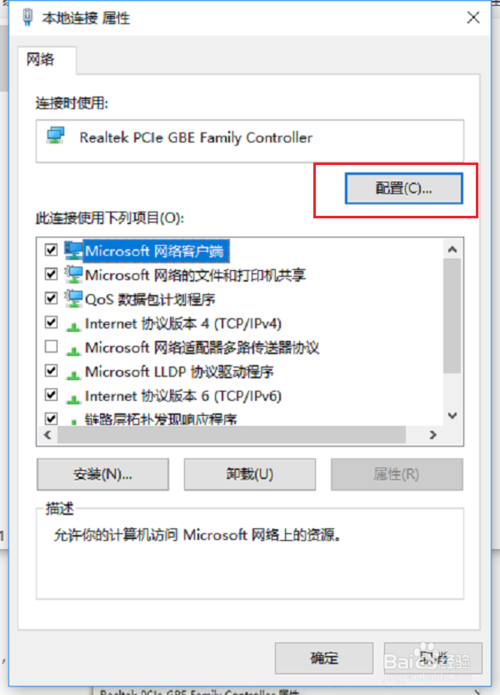The height and width of the screenshot is (695, 500).
Task: Click the list scroll up arrow
Action: (x=452, y=249)
